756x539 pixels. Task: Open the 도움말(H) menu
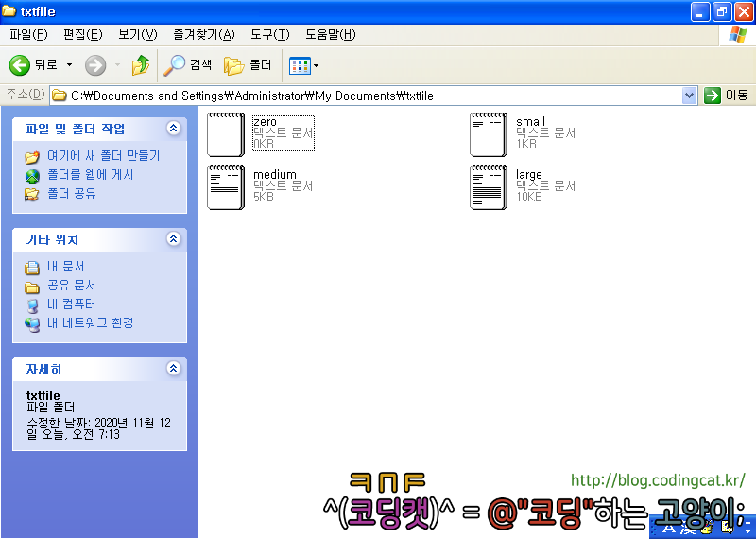click(x=330, y=35)
